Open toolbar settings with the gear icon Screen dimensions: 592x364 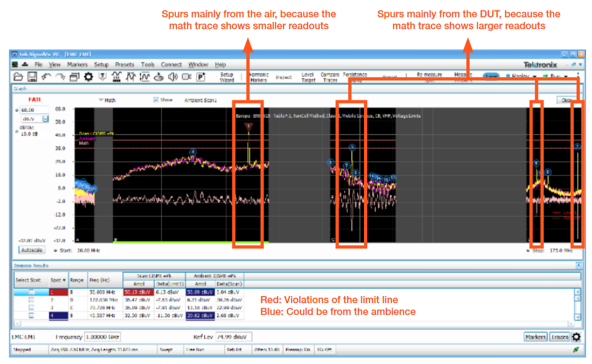tap(88, 77)
